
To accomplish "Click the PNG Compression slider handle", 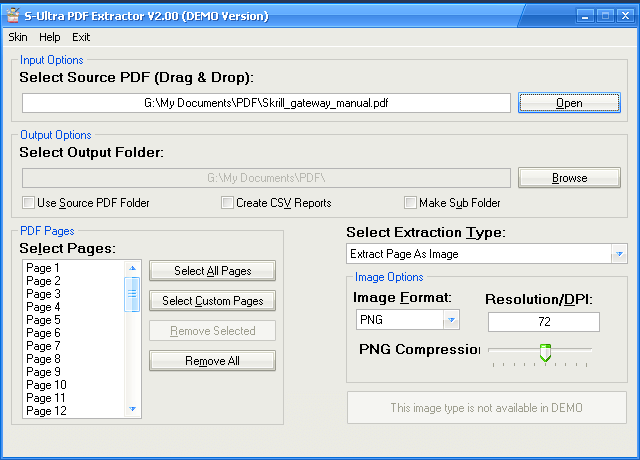I will tap(545, 352).
